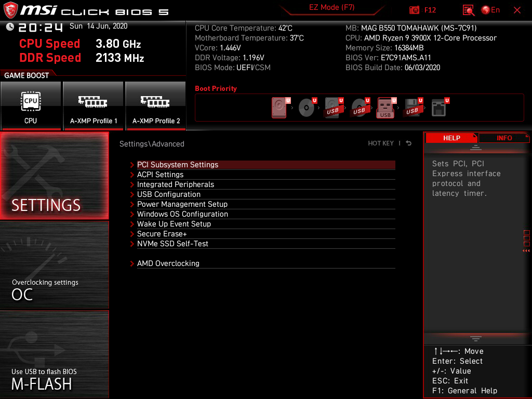Viewport: 532px width, 399px height.
Task: Open USB Configuration submenu
Action: [x=266, y=194]
